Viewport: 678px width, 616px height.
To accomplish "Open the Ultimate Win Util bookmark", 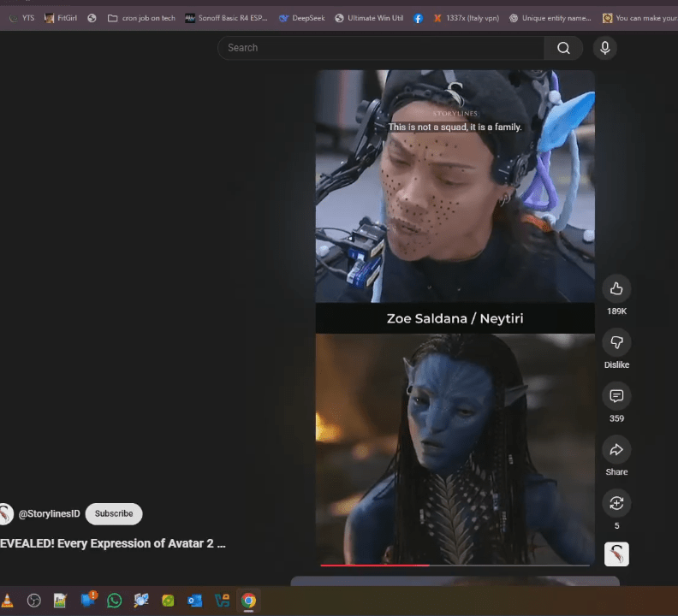I will click(368, 18).
